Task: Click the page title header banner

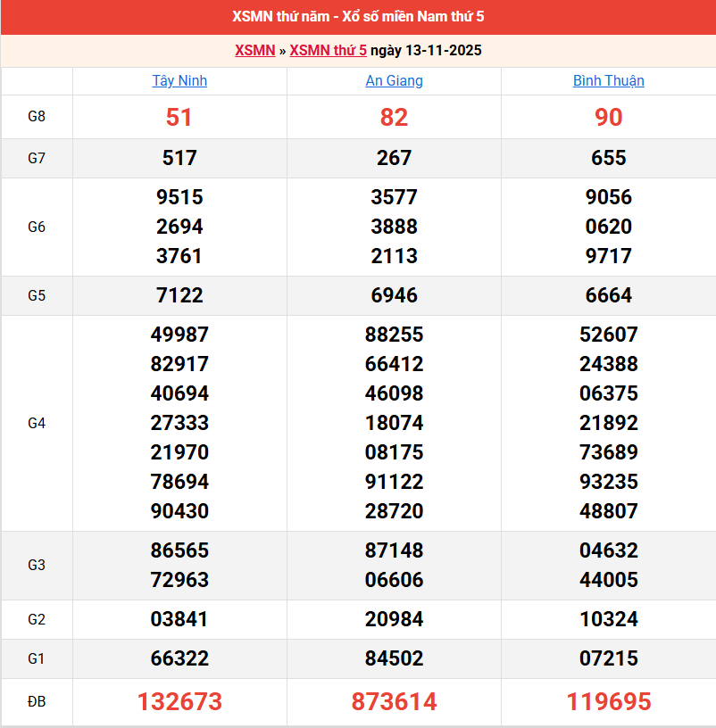Action: click(x=358, y=17)
